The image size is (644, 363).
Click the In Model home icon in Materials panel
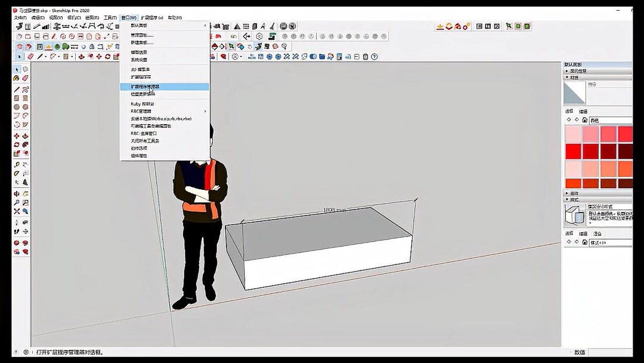pyautogui.click(x=584, y=119)
